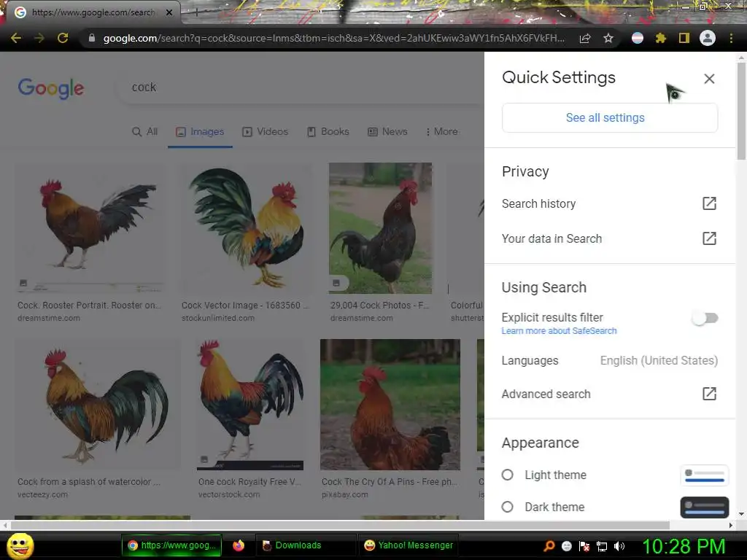Close the Quick Settings panel

click(x=709, y=79)
